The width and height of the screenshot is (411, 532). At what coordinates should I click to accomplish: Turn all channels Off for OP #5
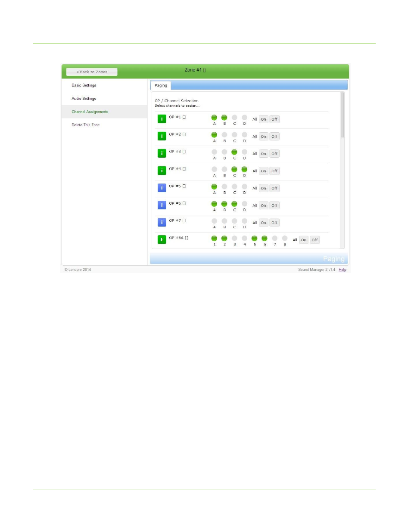click(274, 188)
